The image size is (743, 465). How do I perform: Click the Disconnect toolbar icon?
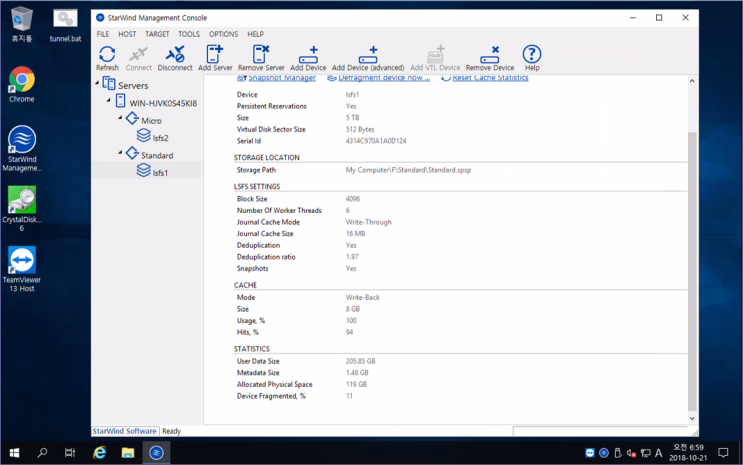175,58
